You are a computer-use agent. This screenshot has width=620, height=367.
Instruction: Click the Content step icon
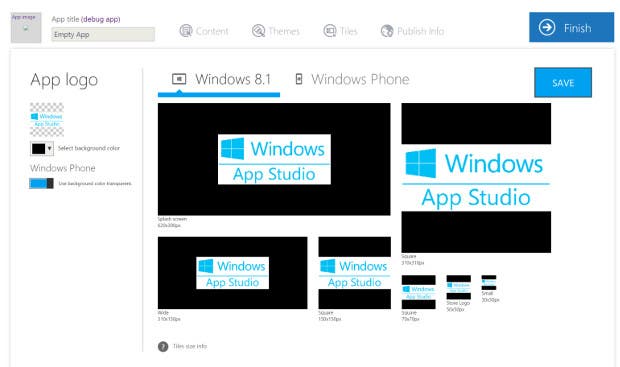(x=186, y=30)
